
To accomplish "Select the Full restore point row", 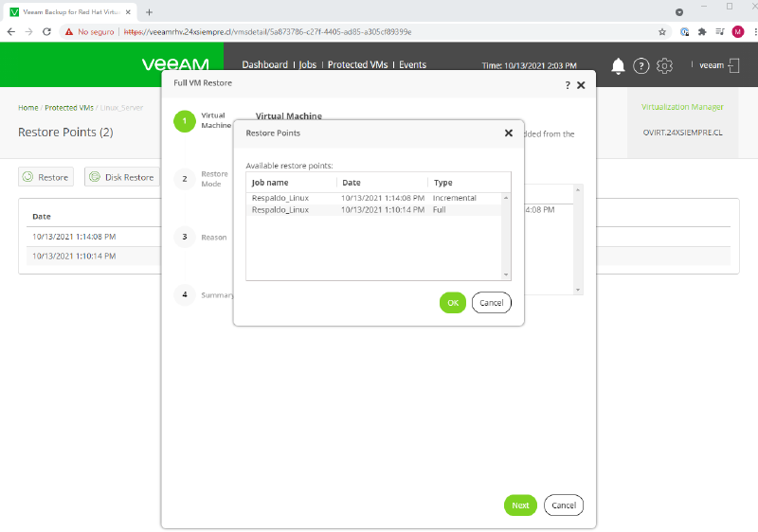I will (x=373, y=210).
